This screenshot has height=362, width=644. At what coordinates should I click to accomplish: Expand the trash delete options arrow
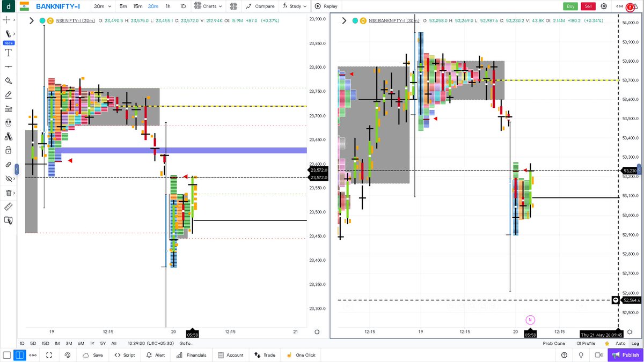click(x=14, y=193)
